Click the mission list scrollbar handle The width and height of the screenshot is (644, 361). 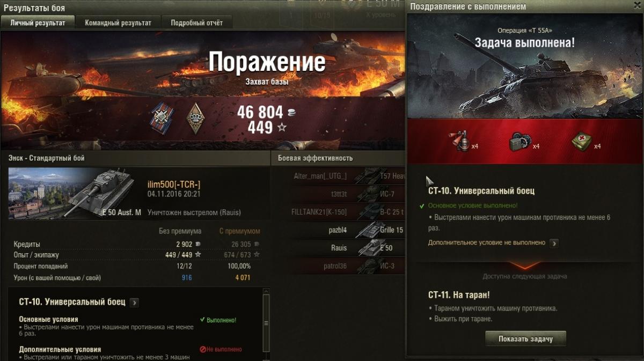266,323
